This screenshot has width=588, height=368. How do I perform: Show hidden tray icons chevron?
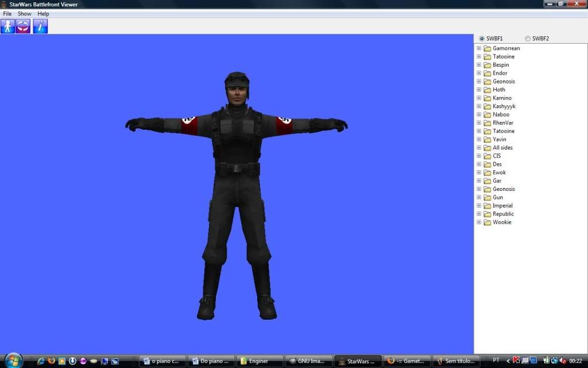pyautogui.click(x=508, y=361)
